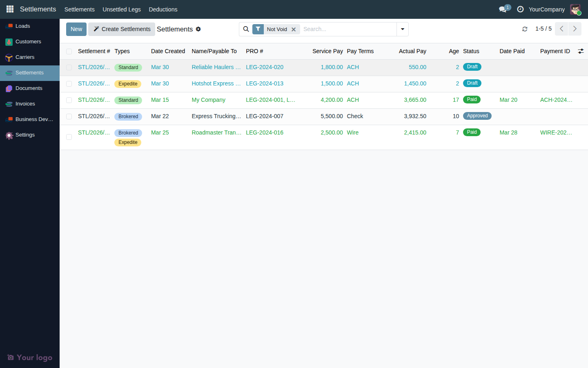The height and width of the screenshot is (368, 588).
Task: Open the Loads sidebar icon
Action: point(9,26)
